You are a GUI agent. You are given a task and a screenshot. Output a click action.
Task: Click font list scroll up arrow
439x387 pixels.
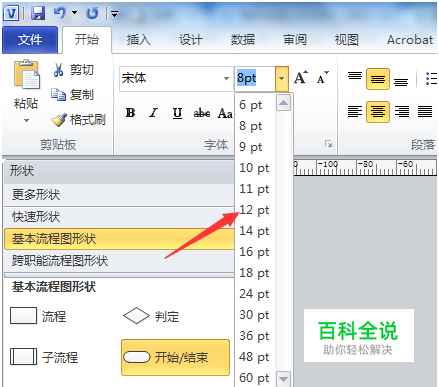tap(283, 103)
